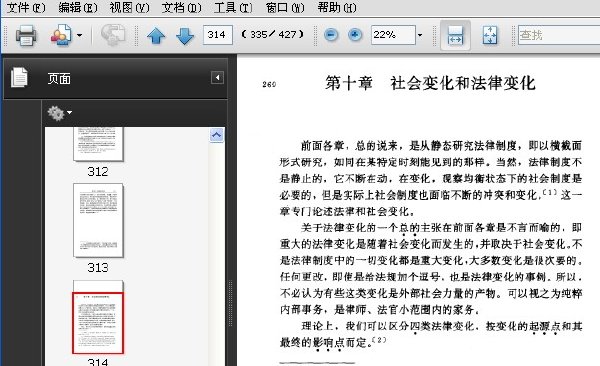The height and width of the screenshot is (366, 600).
Task: Open the 编辑 (Edit) menu
Action: (78, 7)
